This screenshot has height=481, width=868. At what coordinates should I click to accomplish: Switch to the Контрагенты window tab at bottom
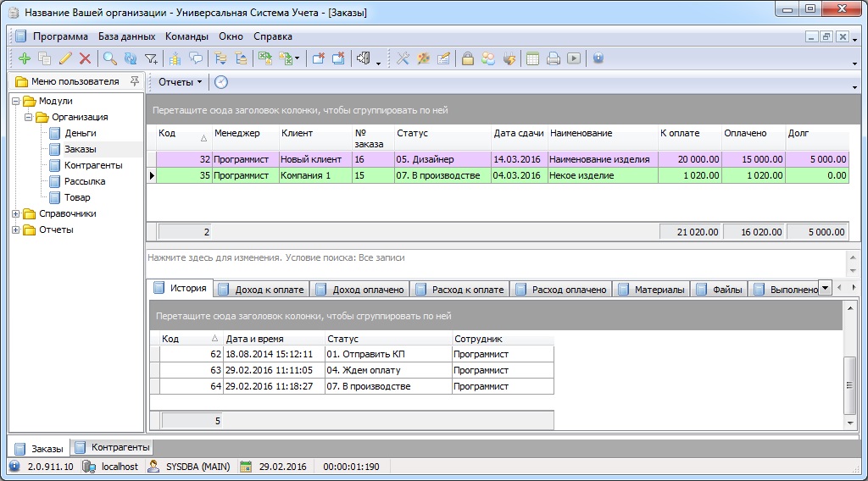(x=113, y=447)
